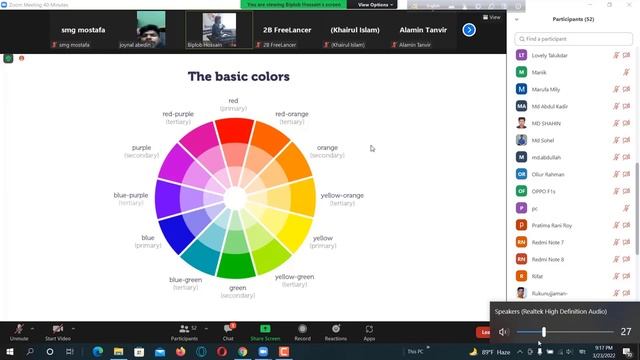Image resolution: width=640 pixels, height=360 pixels.
Task: Click the screen sharing notification banner
Action: [x=293, y=4]
